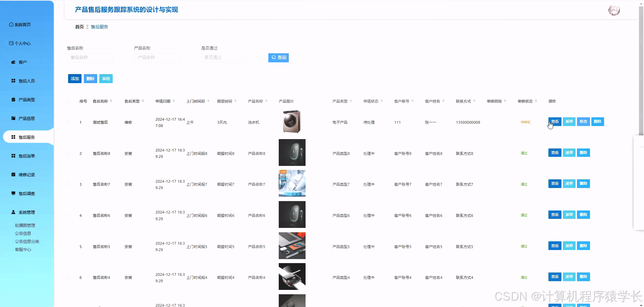Open the 是否通过 dropdown

224,58
